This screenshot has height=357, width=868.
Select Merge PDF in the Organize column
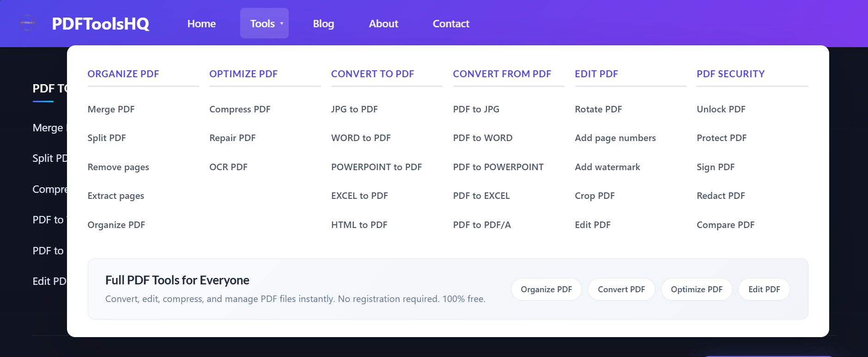(x=111, y=109)
